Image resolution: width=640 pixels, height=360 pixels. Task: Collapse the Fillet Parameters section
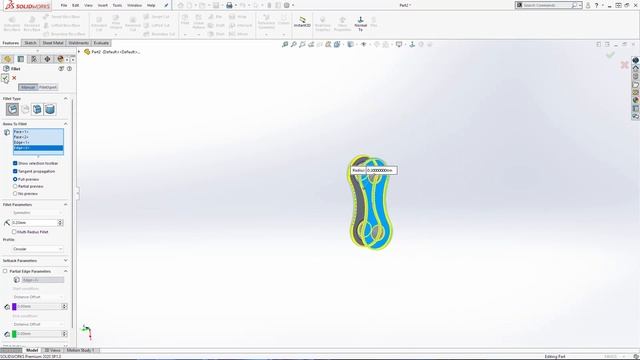[x=65, y=204]
